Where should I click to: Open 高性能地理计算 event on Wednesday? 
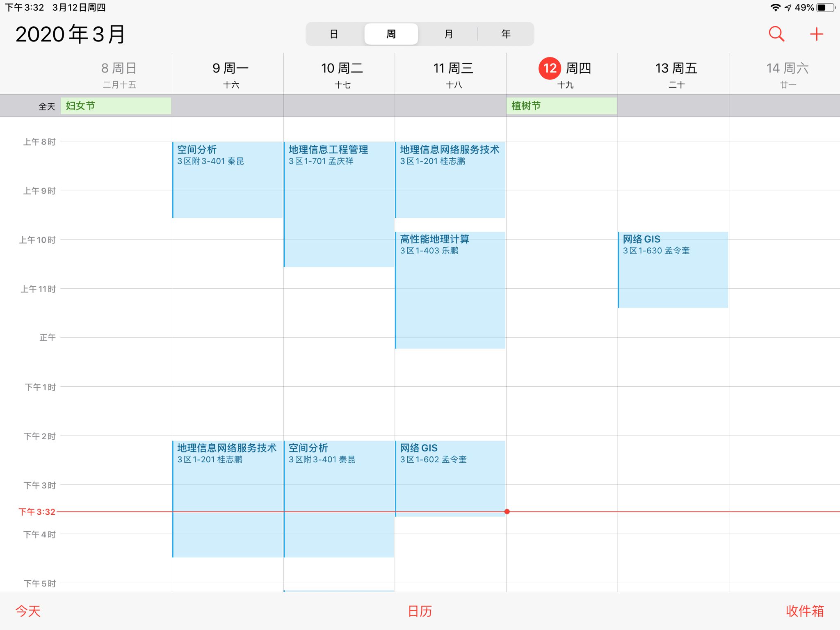coord(450,290)
